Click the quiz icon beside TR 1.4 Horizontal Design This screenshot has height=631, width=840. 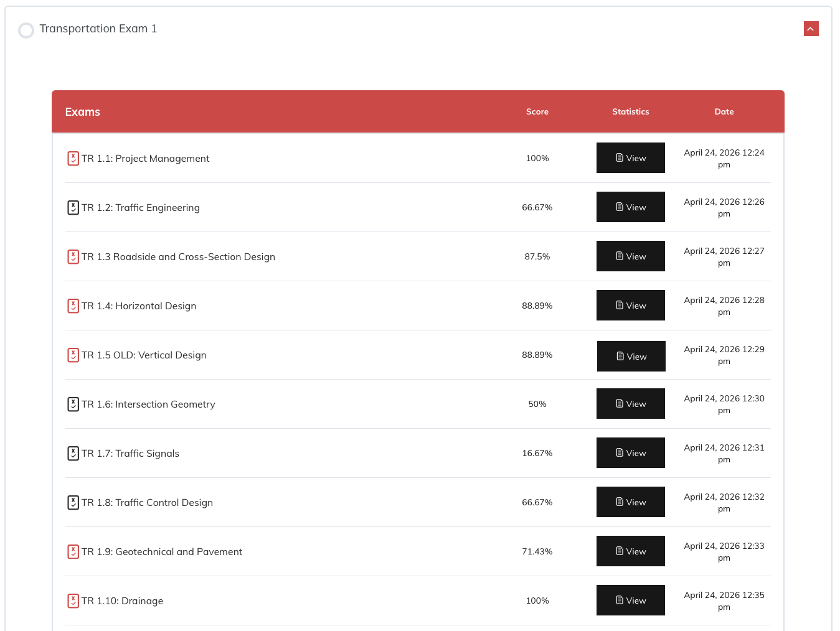pos(73,306)
